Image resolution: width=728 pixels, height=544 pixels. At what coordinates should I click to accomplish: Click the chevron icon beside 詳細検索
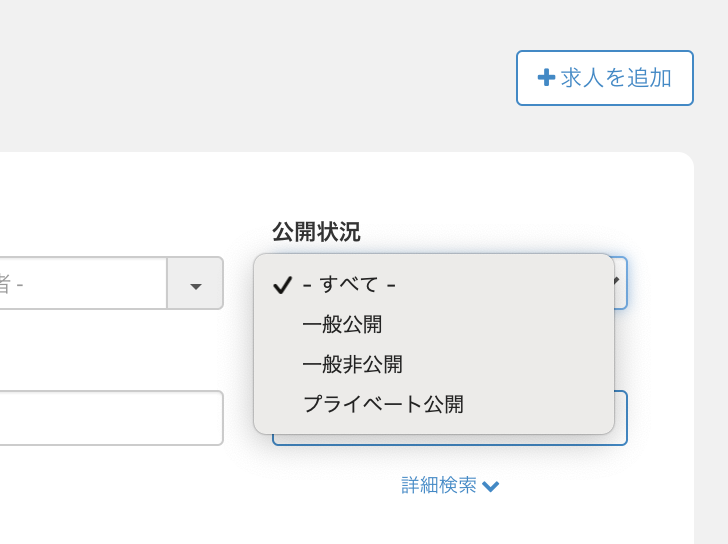tap(490, 486)
